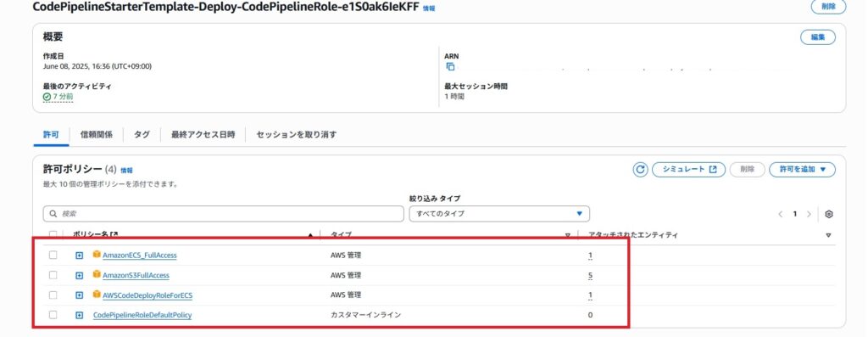Switch to the 最終アクセス日時 tab
Viewport: 868px width, 337px height.
tap(203, 135)
